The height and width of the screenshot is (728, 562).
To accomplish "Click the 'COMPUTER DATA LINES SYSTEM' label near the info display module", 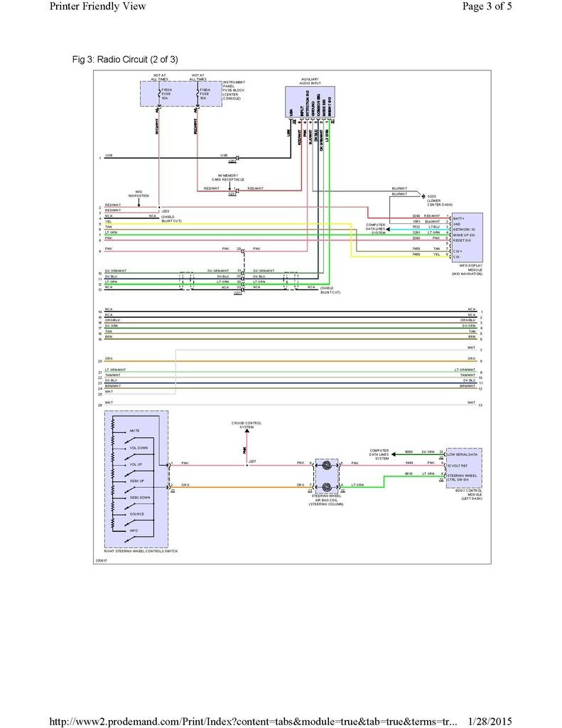I will [375, 229].
